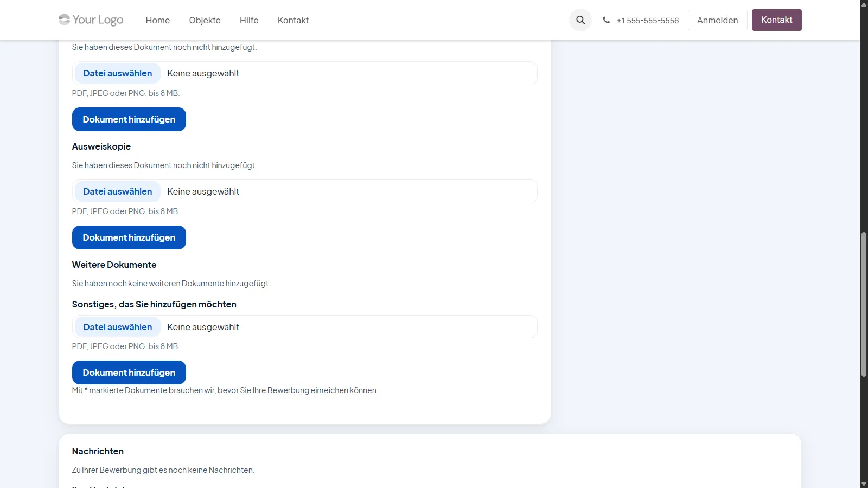868x488 pixels.
Task: Open the search magnifier icon
Action: (x=580, y=20)
